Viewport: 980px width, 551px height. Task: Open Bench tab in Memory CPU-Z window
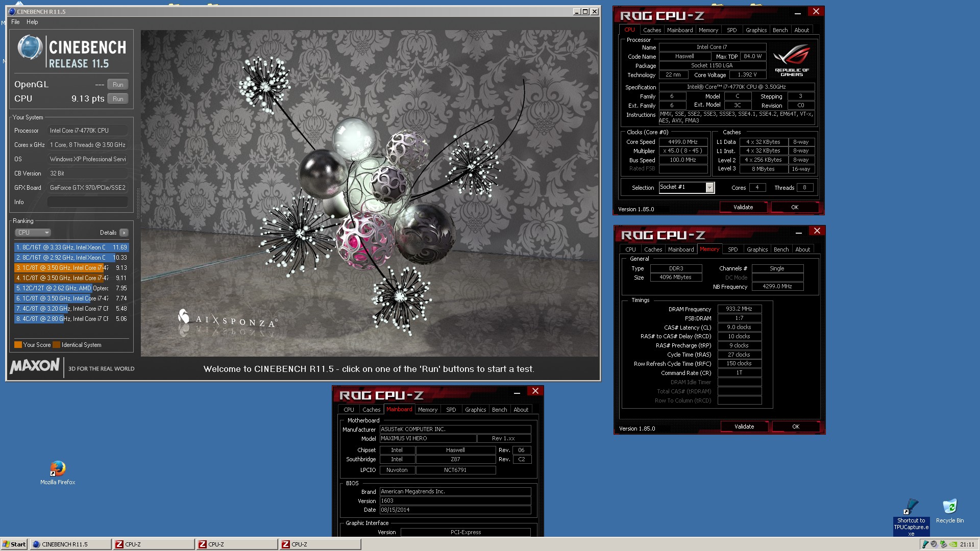click(781, 249)
